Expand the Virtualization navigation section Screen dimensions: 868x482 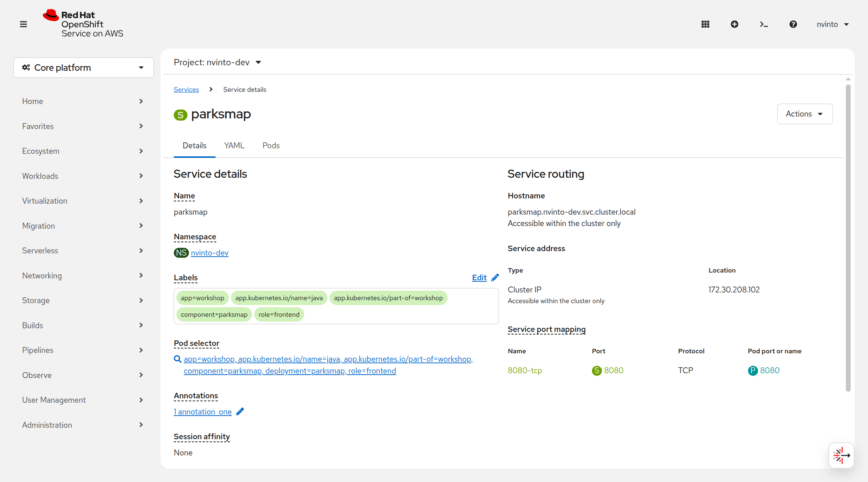pyautogui.click(x=83, y=201)
